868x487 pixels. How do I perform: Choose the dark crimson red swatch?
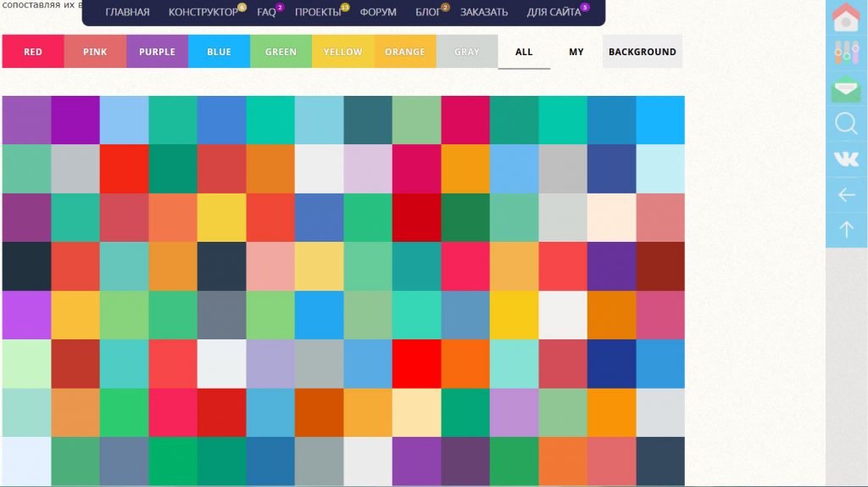(417, 218)
